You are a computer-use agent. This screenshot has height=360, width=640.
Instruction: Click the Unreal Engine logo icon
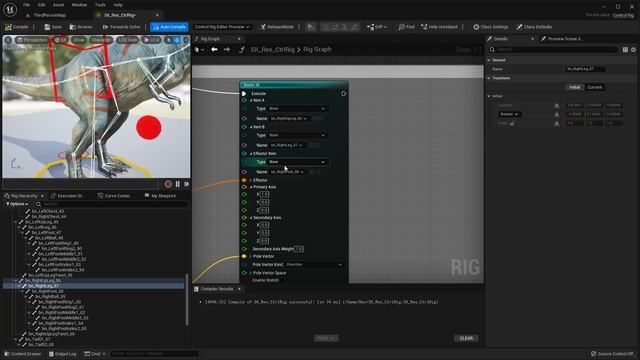pyautogui.click(x=10, y=9)
